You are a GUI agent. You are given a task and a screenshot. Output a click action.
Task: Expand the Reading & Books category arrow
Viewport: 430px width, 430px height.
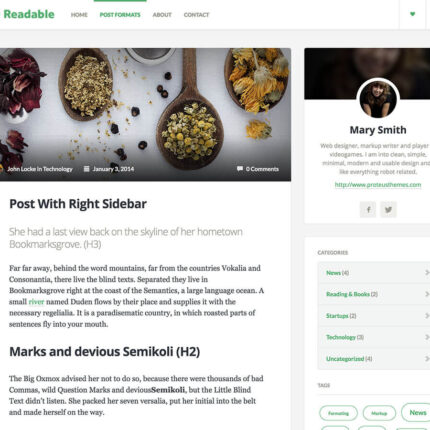[x=427, y=294]
